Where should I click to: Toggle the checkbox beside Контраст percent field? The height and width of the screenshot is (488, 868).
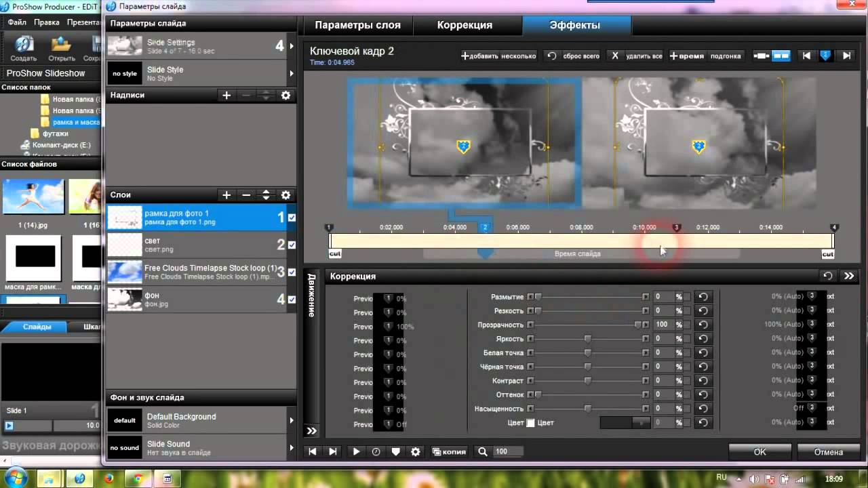click(x=687, y=381)
